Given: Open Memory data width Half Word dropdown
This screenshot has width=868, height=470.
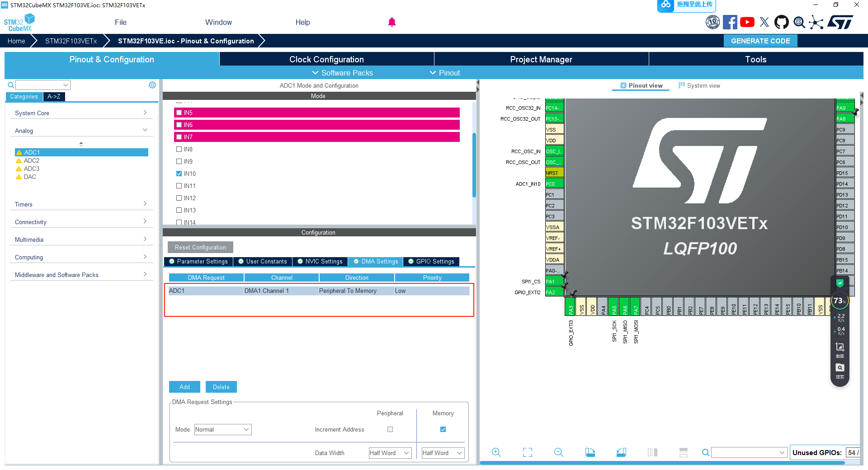Looking at the screenshot, I should pos(443,453).
